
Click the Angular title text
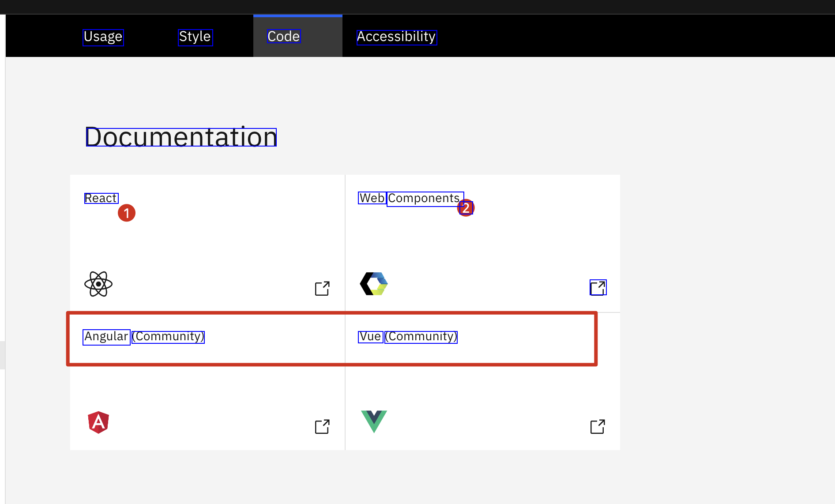tap(106, 337)
